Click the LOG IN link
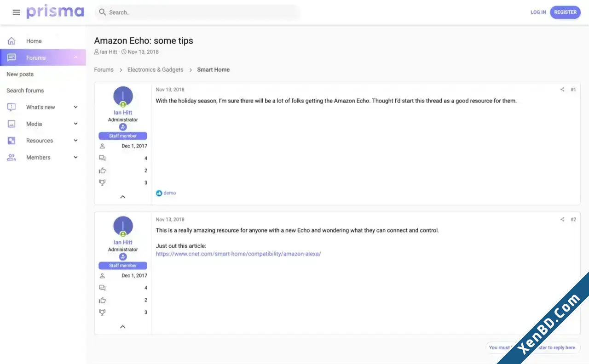This screenshot has width=589, height=364. [538, 12]
